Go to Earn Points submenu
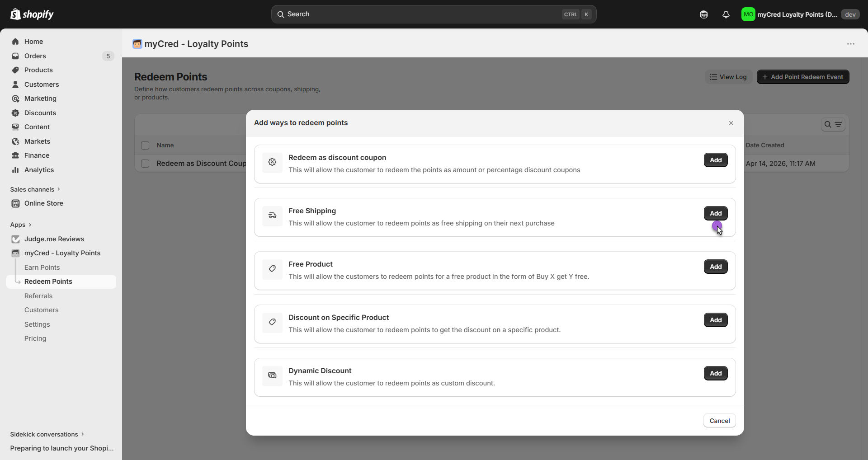Viewport: 868px width, 460px height. pos(42,268)
